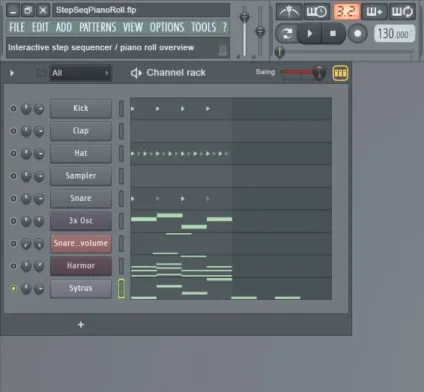Mute the Clap channel
Image resolution: width=424 pixels, height=392 pixels.
[x=13, y=131]
